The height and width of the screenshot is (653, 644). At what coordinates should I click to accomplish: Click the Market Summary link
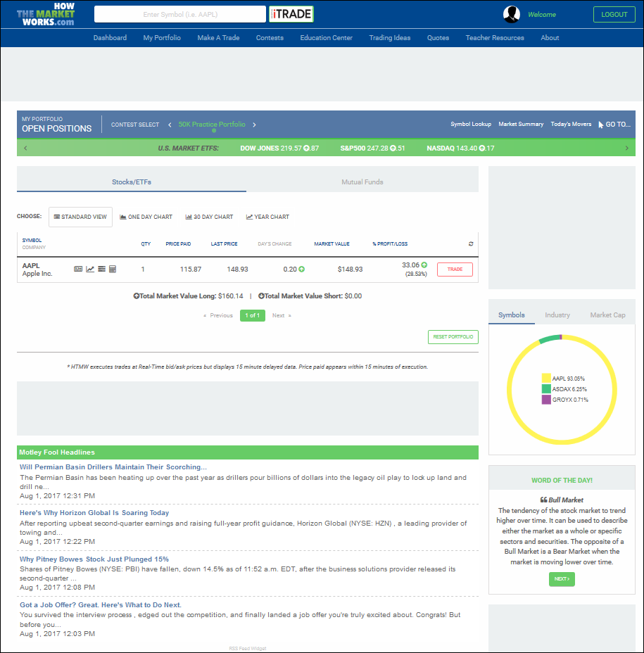coord(521,124)
